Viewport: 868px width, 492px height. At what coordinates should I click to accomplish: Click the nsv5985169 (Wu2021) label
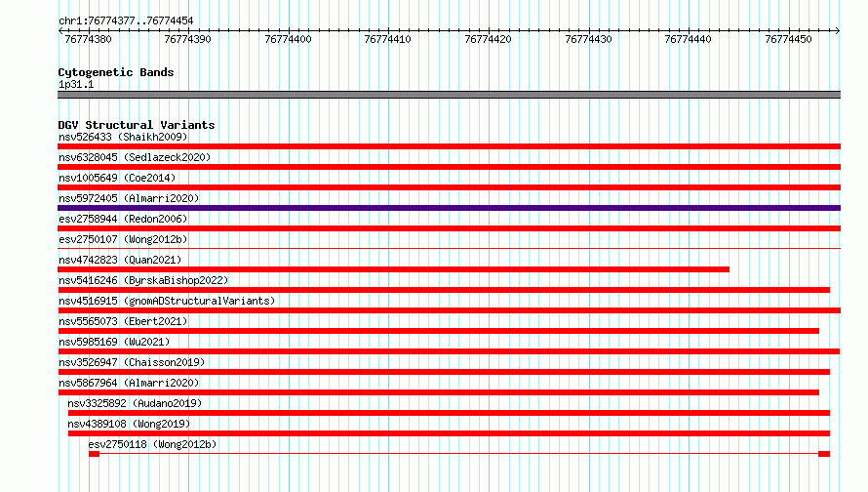(114, 342)
